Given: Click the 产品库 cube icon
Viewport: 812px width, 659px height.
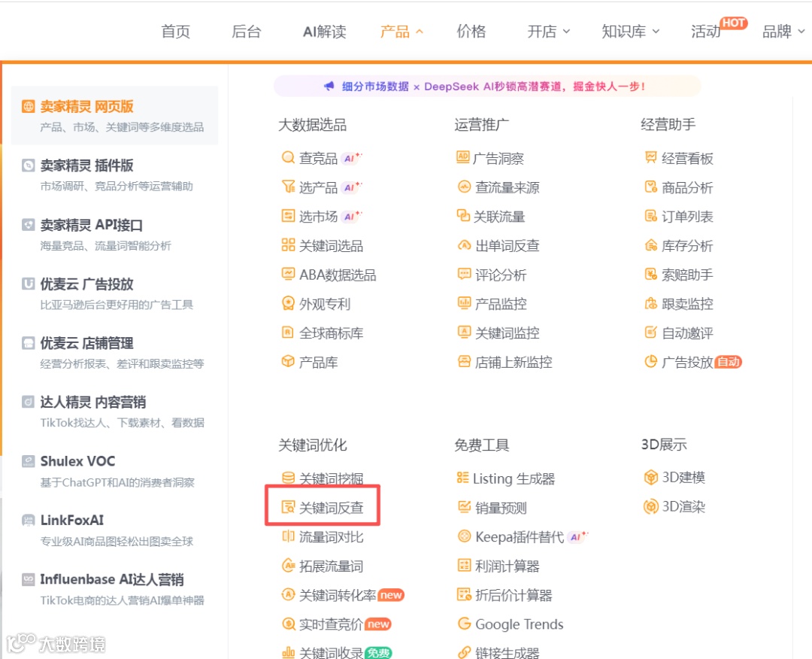Looking at the screenshot, I should 288,361.
